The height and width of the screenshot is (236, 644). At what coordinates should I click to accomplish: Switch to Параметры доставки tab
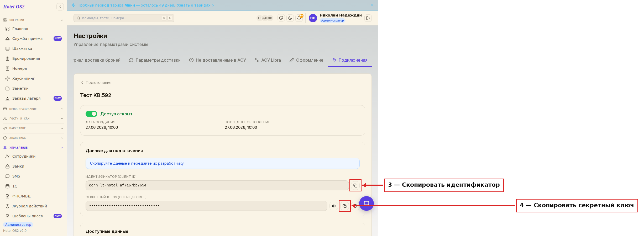click(155, 60)
